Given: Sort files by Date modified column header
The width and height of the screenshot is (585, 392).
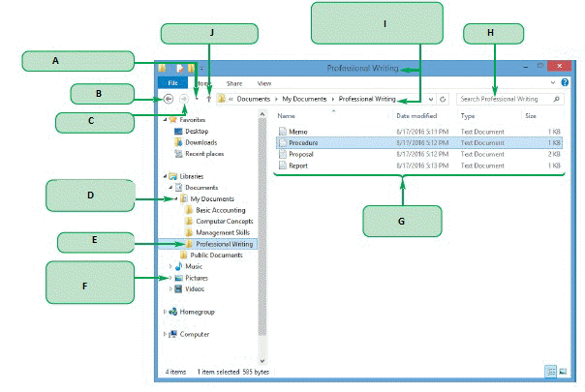Looking at the screenshot, I should (415, 115).
